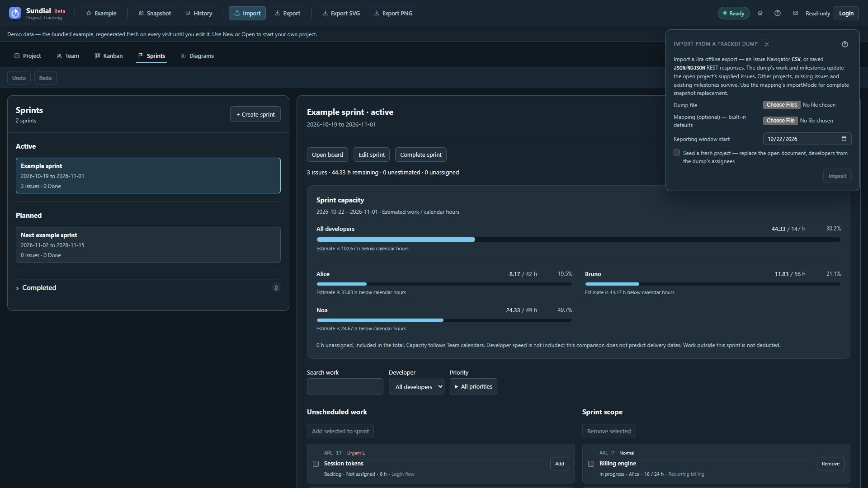Click Noa's capacity progress bar
The height and width of the screenshot is (488, 868).
point(444,320)
